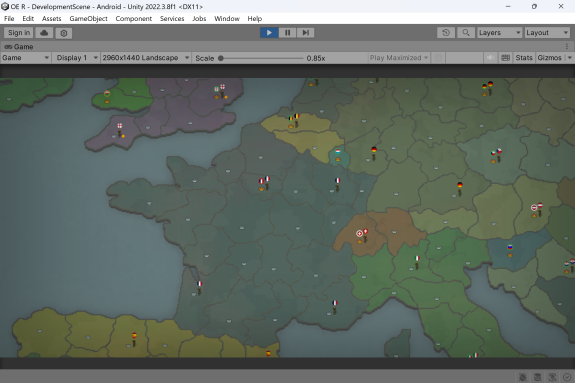Toggle mute audio in the Game view
The height and width of the screenshot is (383, 575).
(x=490, y=58)
